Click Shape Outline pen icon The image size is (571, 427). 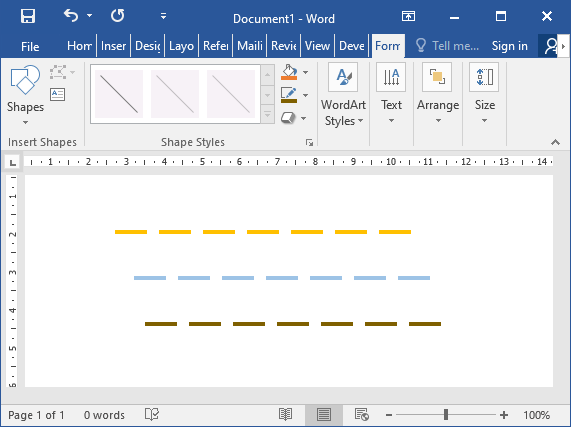pos(289,95)
